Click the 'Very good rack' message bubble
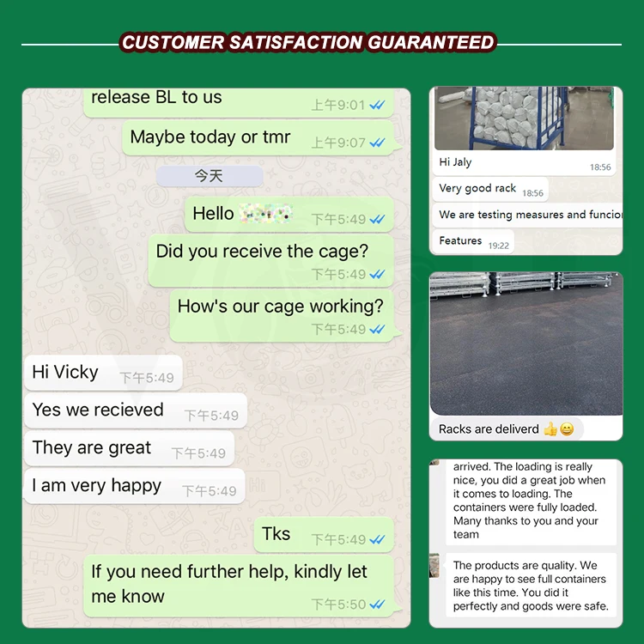The image size is (644, 644). pos(490,189)
